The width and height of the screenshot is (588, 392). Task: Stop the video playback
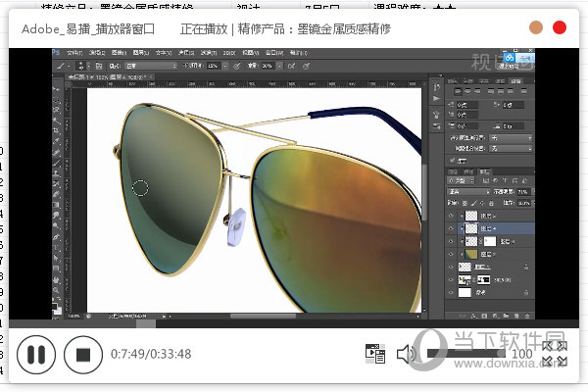tap(83, 355)
